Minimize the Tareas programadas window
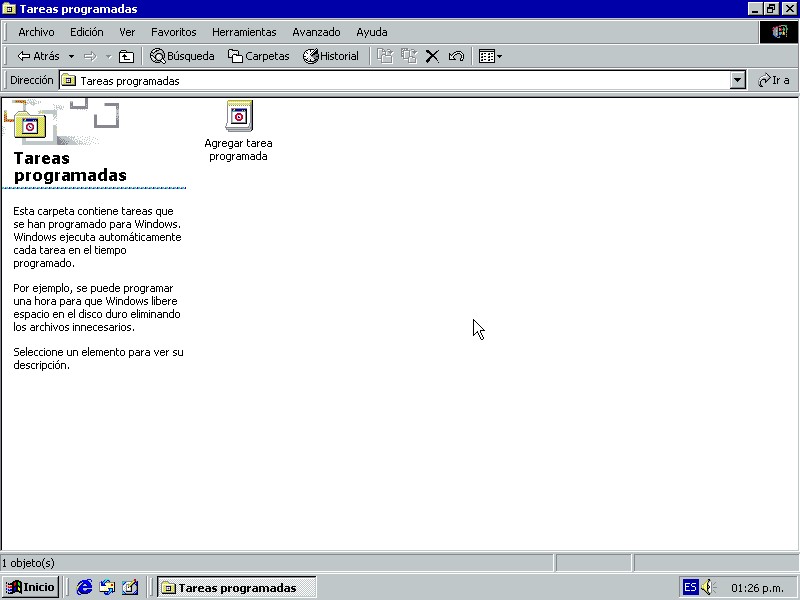 point(756,9)
